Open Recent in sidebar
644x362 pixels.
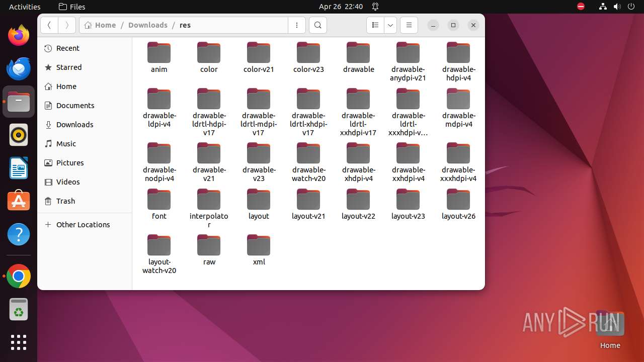(85, 48)
